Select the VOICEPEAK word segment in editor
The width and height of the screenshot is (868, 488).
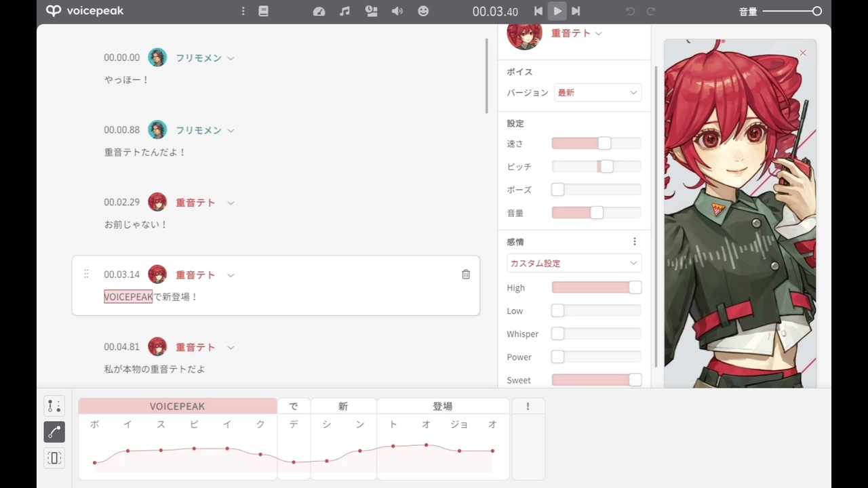tap(178, 406)
